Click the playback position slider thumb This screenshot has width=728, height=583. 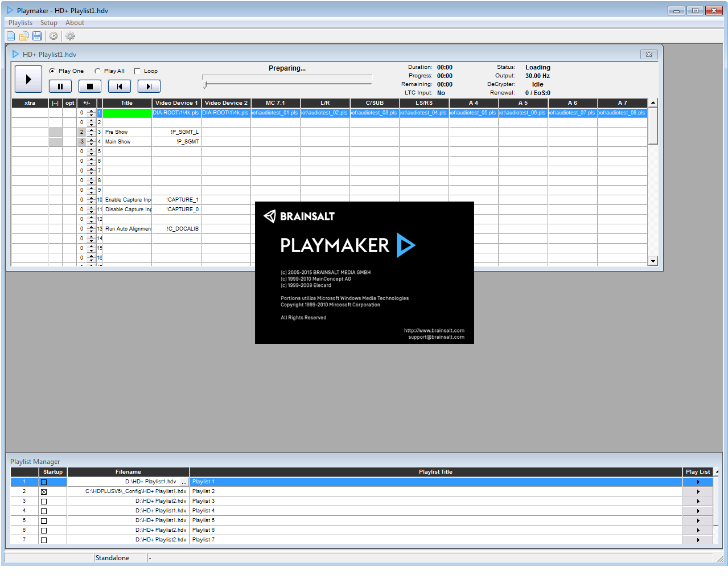pyautogui.click(x=205, y=84)
